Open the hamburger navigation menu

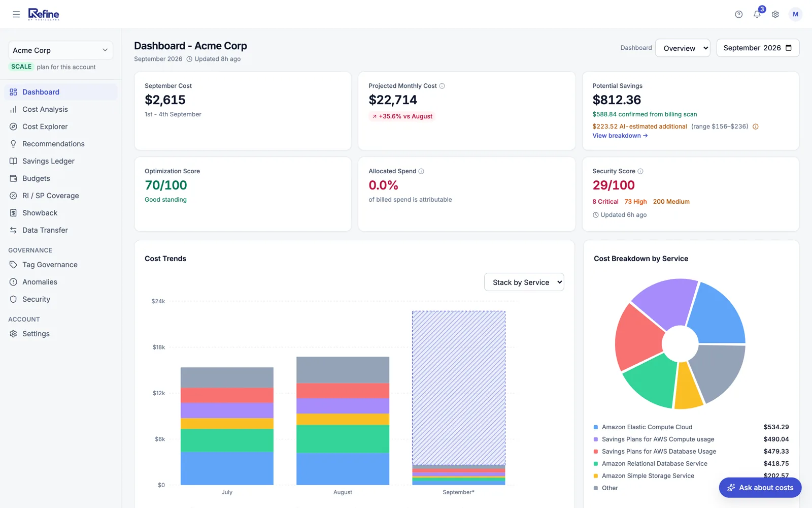16,14
